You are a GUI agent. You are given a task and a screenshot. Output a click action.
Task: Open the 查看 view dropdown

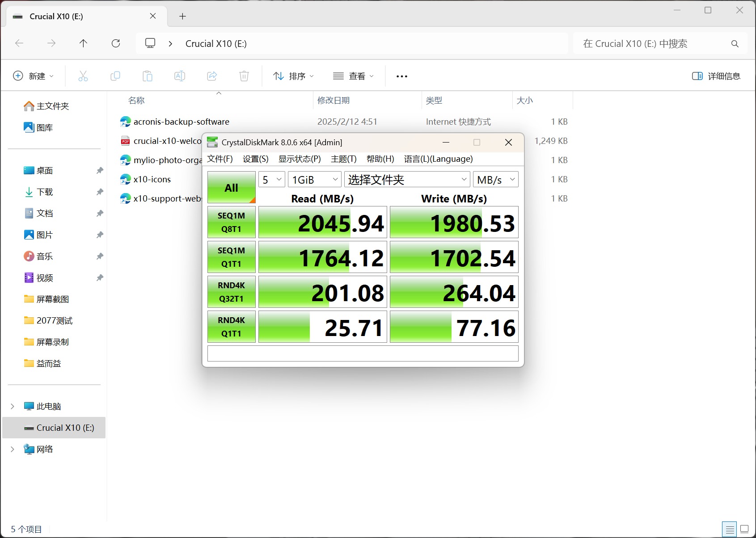click(353, 76)
